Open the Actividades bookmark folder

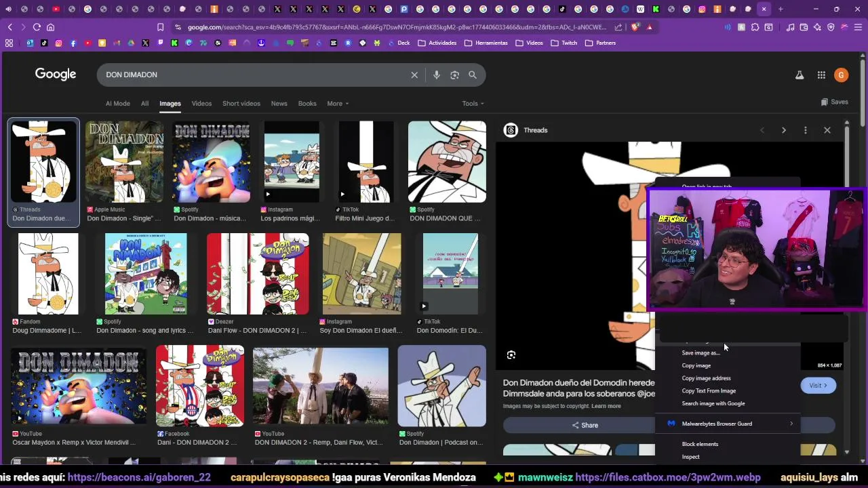pyautogui.click(x=437, y=43)
